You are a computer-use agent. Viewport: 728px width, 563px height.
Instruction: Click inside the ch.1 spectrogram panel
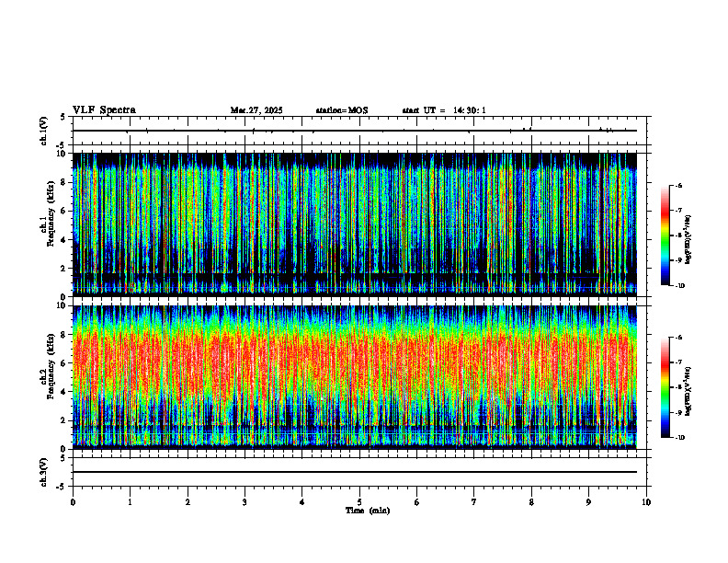pyautogui.click(x=355, y=224)
